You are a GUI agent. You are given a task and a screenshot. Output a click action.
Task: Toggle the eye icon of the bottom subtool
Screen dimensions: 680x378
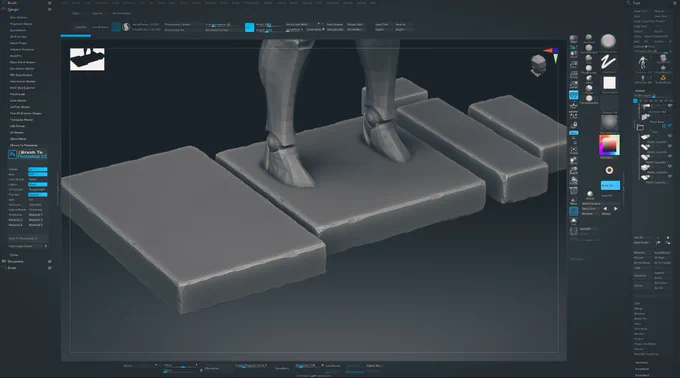coord(670,176)
